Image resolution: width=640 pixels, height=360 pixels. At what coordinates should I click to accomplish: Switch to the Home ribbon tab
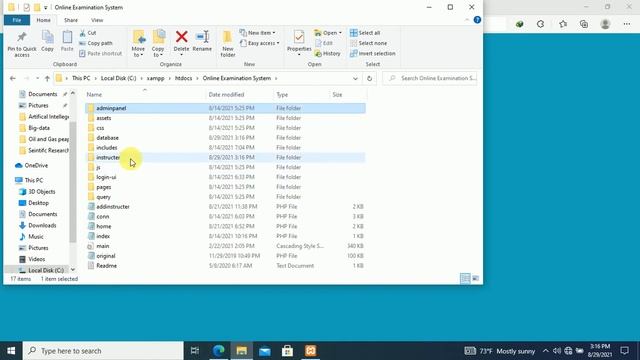point(44,20)
